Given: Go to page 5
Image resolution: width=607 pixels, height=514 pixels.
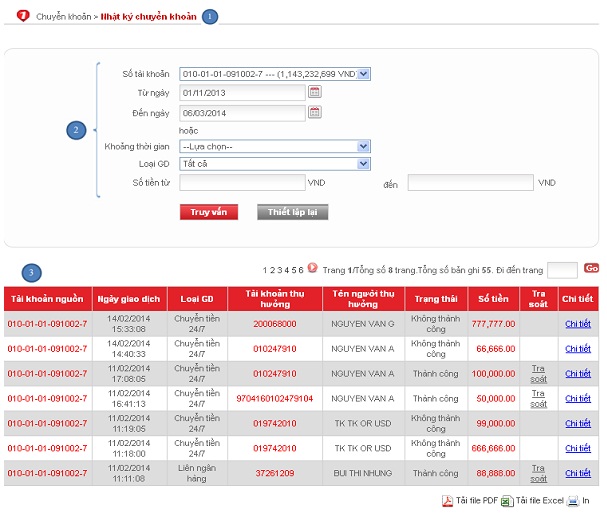Looking at the screenshot, I should point(294,270).
